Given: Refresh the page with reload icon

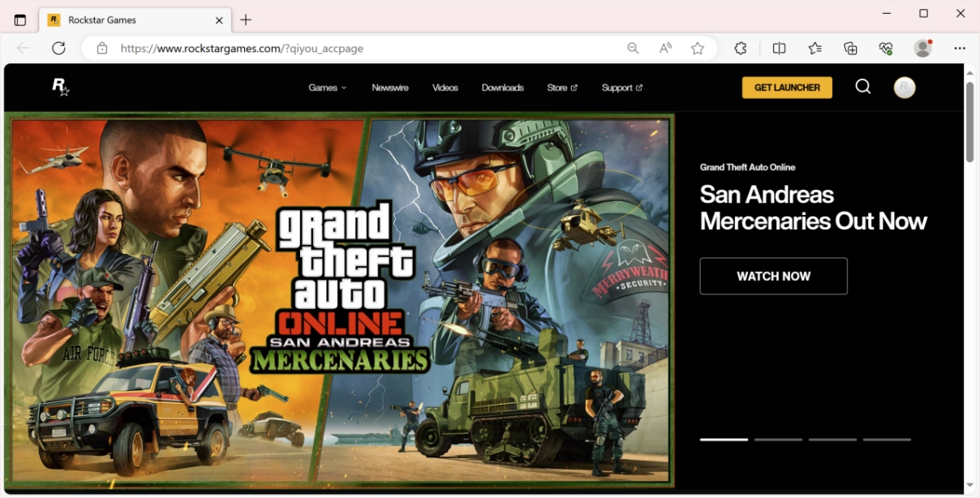Looking at the screenshot, I should click(58, 49).
